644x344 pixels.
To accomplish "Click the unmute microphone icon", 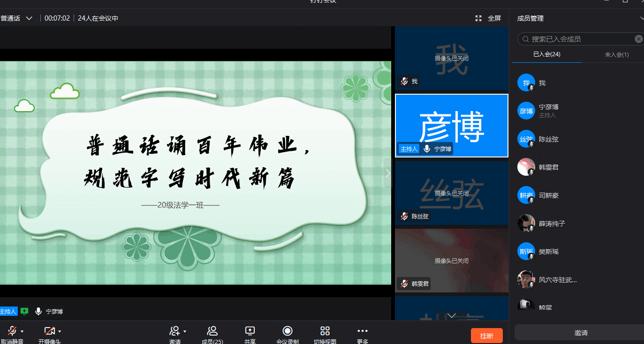I will pyautogui.click(x=12, y=331).
